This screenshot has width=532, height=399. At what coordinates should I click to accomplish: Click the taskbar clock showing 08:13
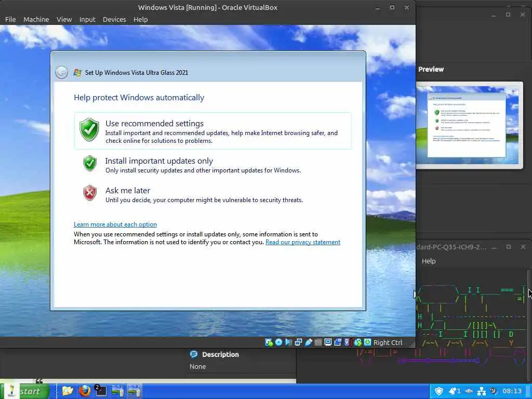[x=512, y=391]
